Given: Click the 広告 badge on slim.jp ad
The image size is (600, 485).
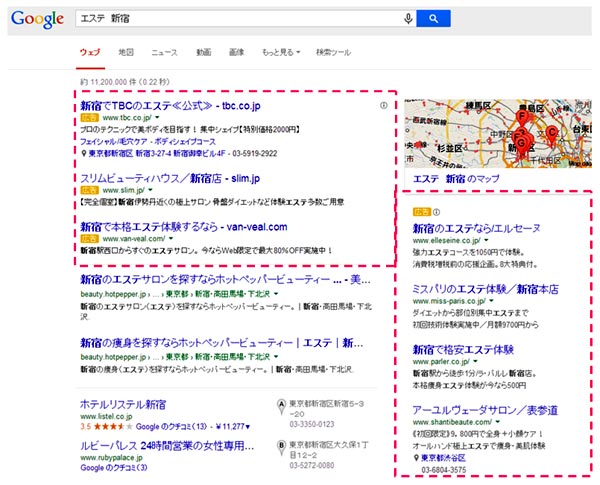Looking at the screenshot, I should point(90,190).
